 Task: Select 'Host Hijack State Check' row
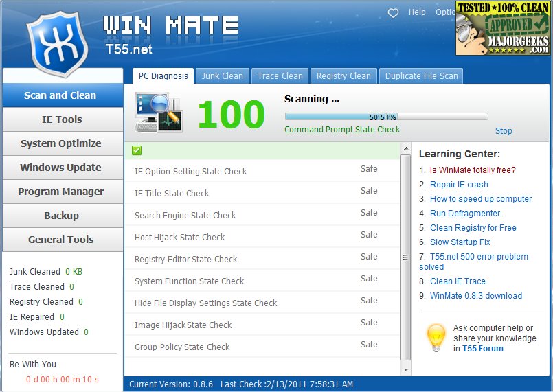point(262,237)
